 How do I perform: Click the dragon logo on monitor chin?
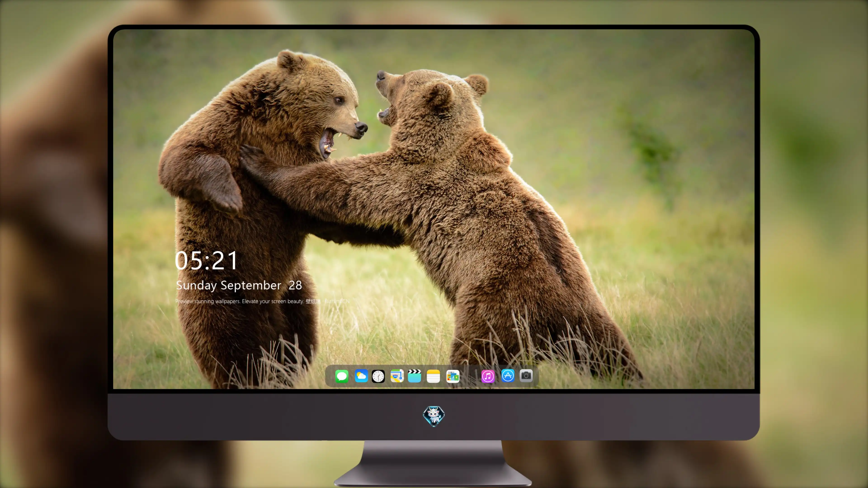point(434,416)
